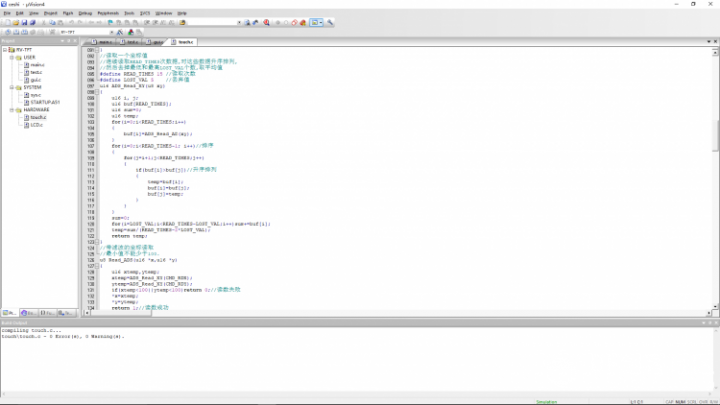Click the Incremental find binoculars icon
This screenshot has width=720, height=405.
coord(255,22)
